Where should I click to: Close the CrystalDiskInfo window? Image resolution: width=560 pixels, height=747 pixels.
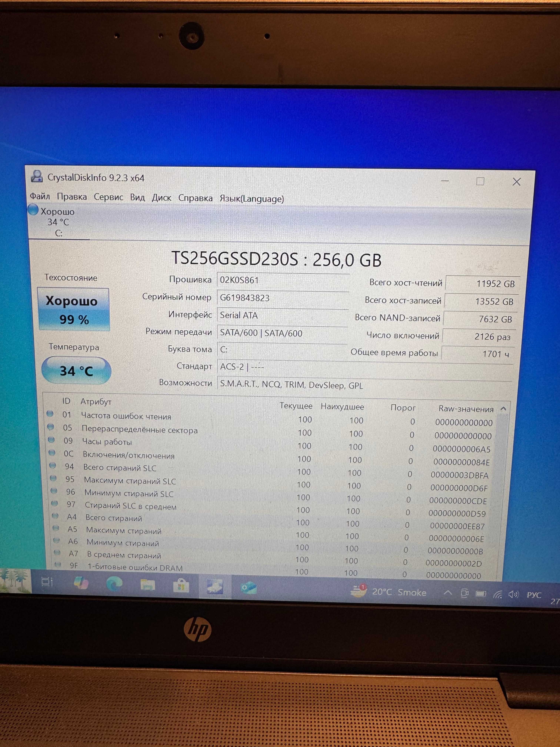[x=516, y=182]
